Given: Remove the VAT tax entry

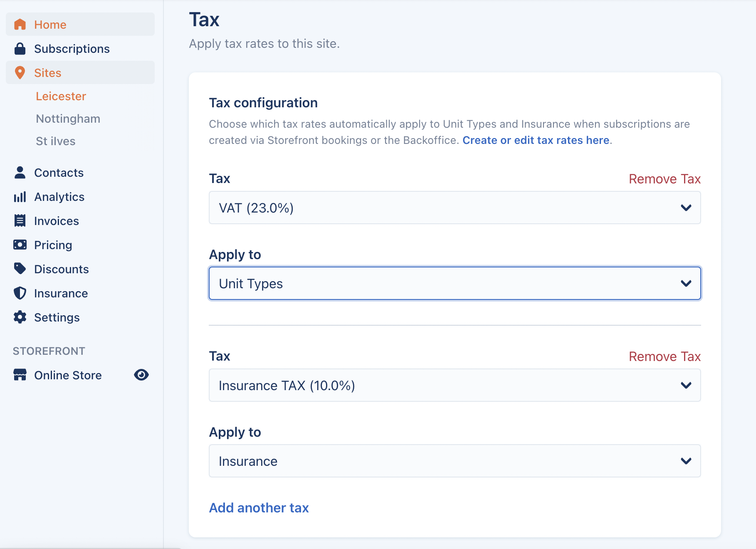Looking at the screenshot, I should 664,179.
